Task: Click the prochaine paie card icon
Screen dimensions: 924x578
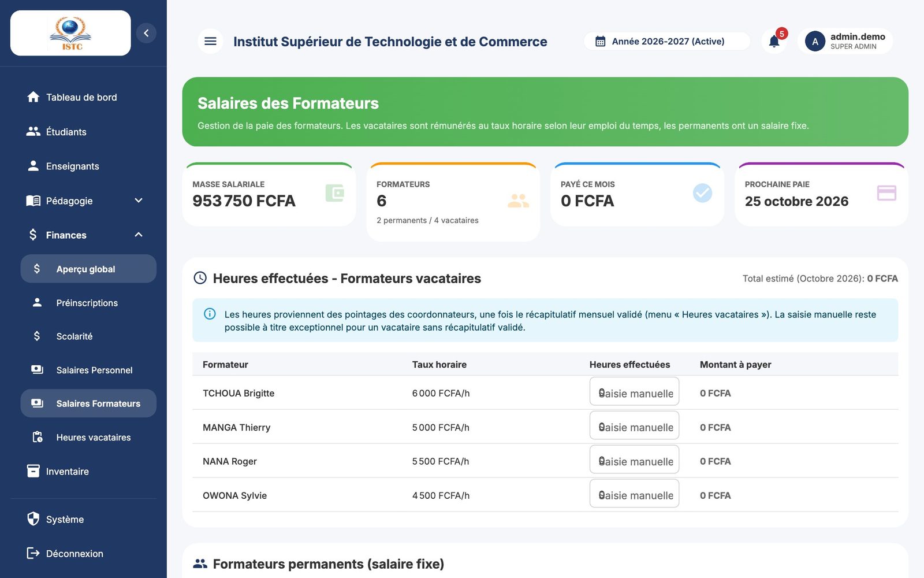Action: (886, 193)
